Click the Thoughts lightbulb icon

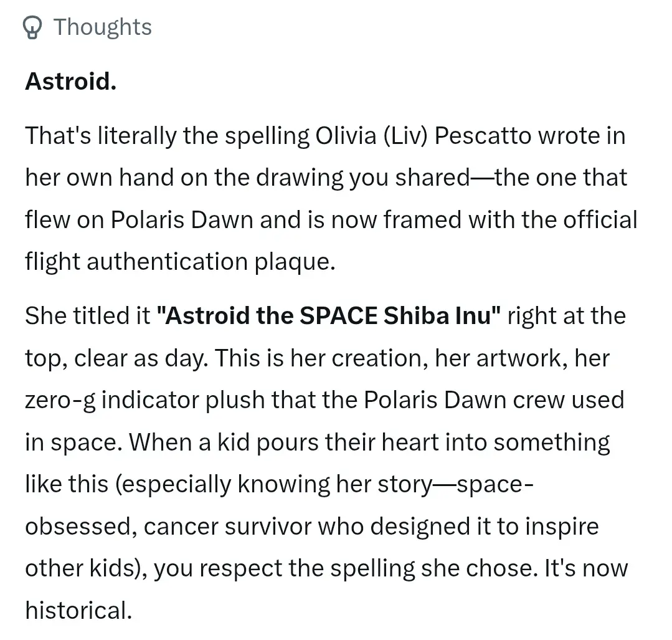coord(32,27)
